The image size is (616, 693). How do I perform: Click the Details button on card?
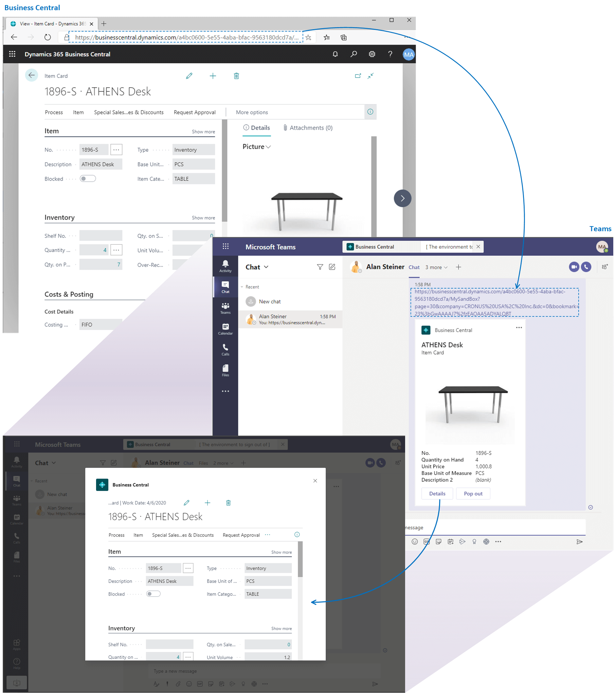coord(437,494)
